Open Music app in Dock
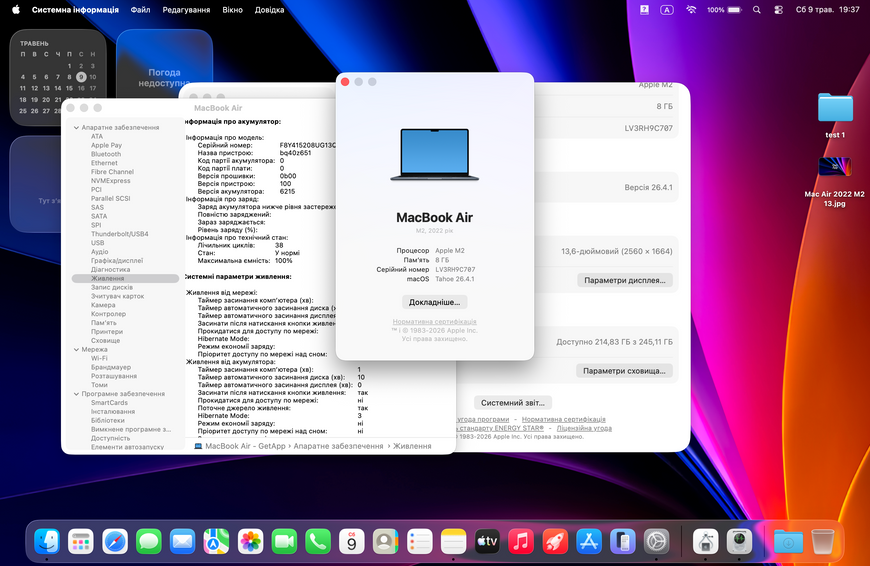The image size is (870, 566). tap(521, 541)
